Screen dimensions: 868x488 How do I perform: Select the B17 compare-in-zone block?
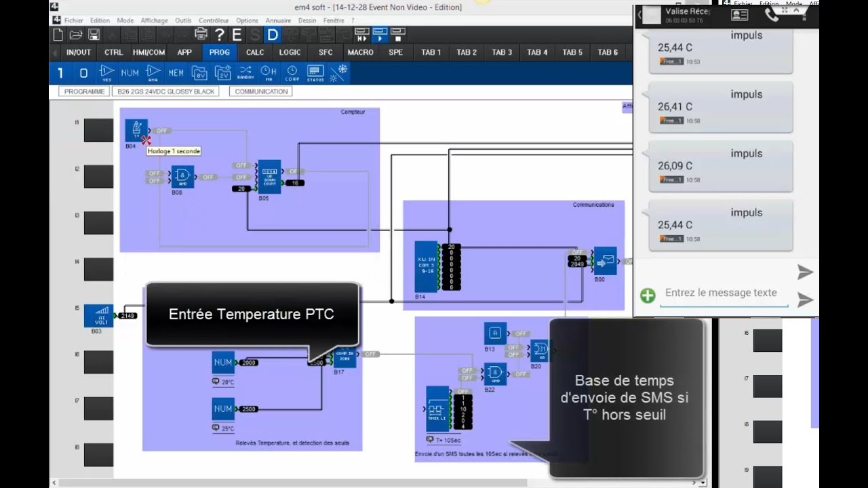pos(344,357)
